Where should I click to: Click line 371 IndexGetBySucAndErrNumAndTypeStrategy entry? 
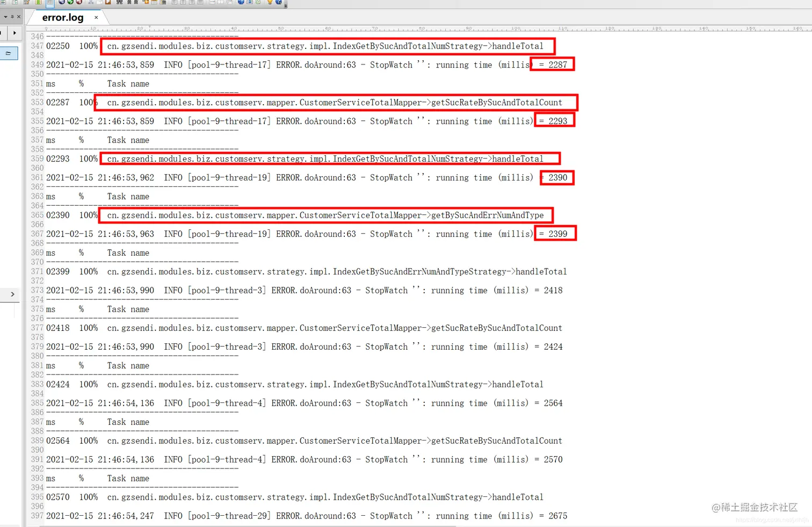click(x=307, y=272)
